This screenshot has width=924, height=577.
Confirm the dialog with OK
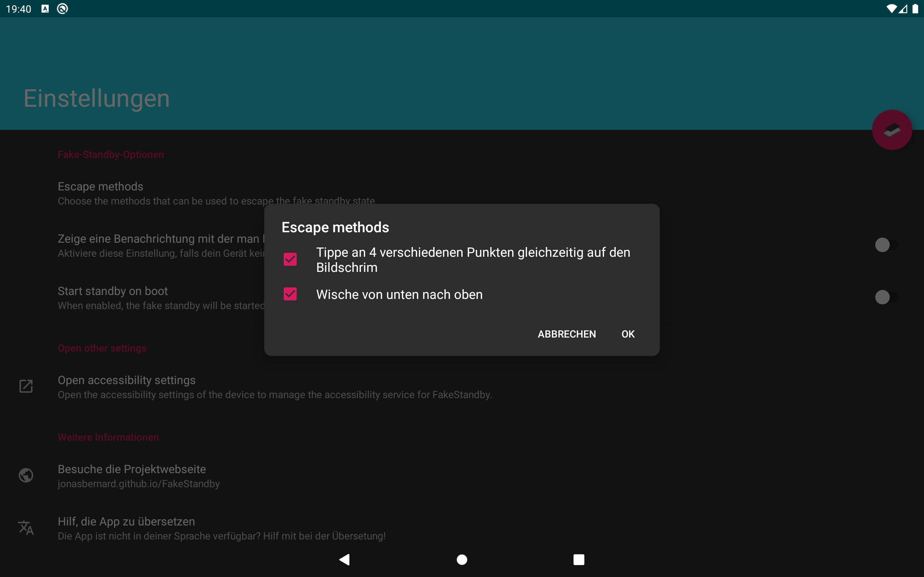[628, 334]
